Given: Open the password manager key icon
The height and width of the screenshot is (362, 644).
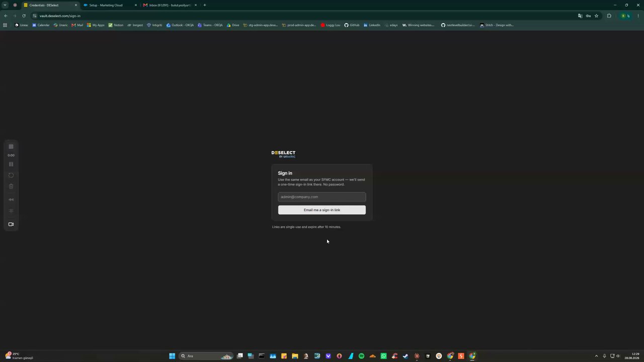Looking at the screenshot, I should [588, 16].
